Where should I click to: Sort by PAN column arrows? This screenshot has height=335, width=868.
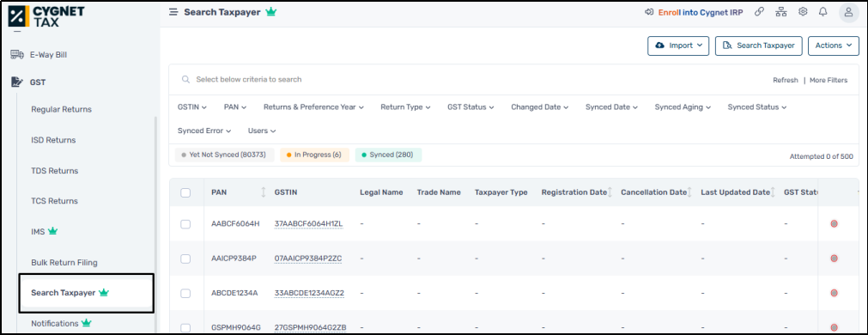tap(263, 192)
